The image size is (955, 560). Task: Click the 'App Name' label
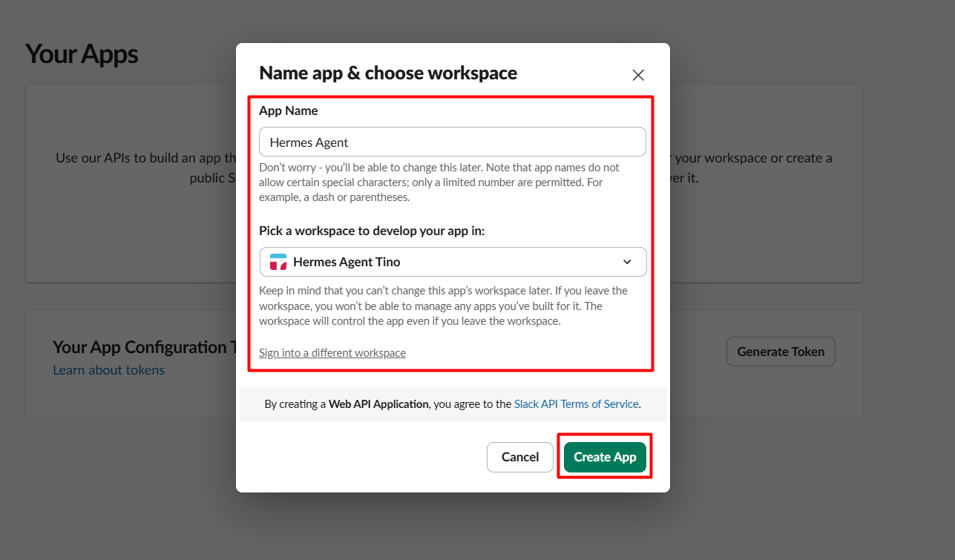click(x=289, y=111)
